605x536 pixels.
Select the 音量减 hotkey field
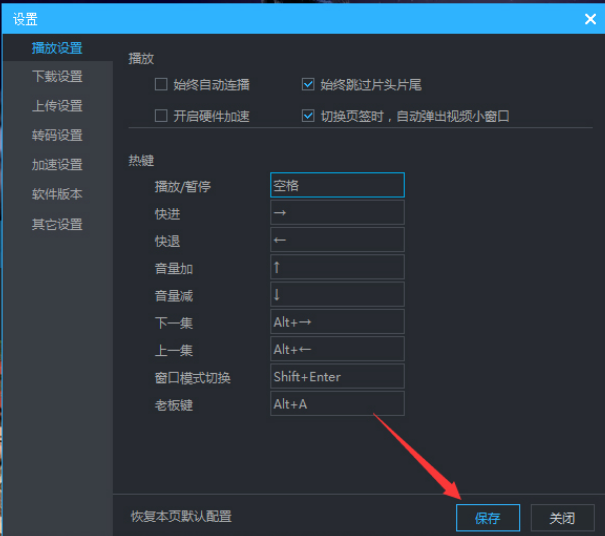click(x=337, y=294)
